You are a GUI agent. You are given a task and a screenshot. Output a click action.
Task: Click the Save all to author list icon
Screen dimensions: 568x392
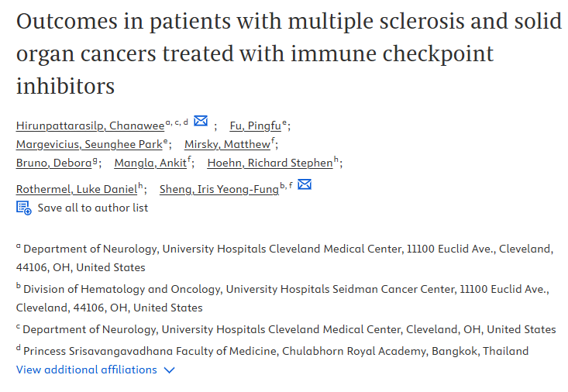pyautogui.click(x=24, y=208)
